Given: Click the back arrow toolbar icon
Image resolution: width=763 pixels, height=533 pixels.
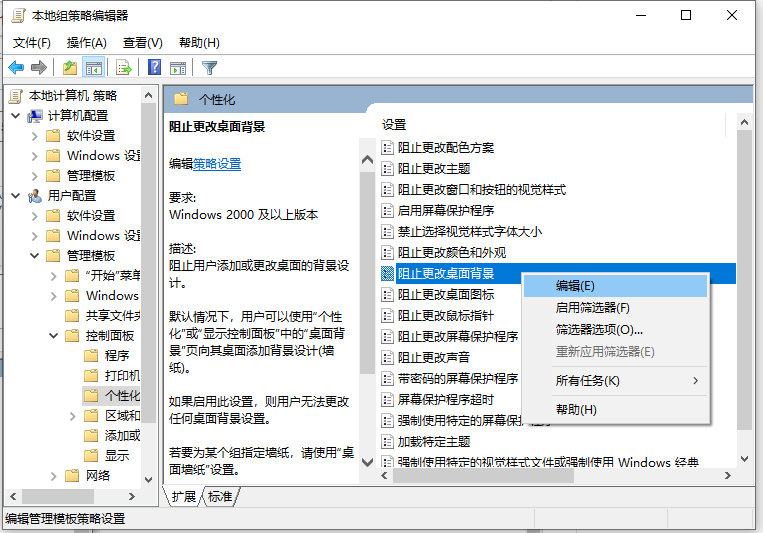Looking at the screenshot, I should (x=16, y=68).
